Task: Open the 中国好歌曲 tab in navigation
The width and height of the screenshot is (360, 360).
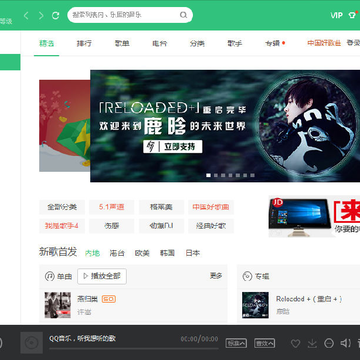Action: (x=324, y=43)
